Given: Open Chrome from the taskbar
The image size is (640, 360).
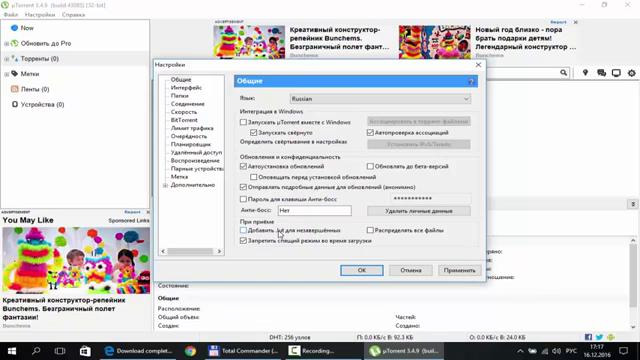Looking at the screenshot, I should [190, 351].
